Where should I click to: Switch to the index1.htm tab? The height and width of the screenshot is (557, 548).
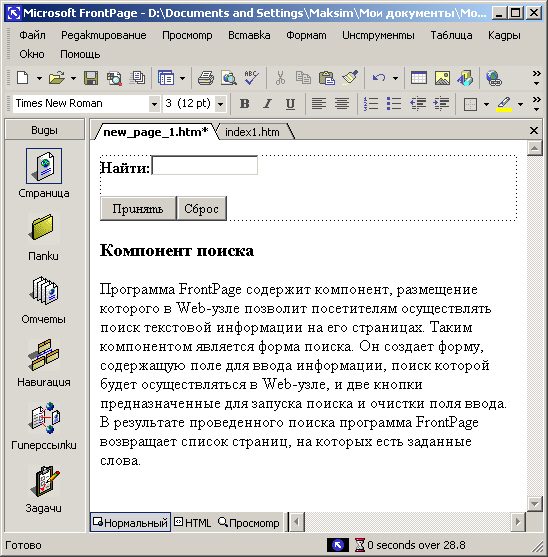[252, 132]
